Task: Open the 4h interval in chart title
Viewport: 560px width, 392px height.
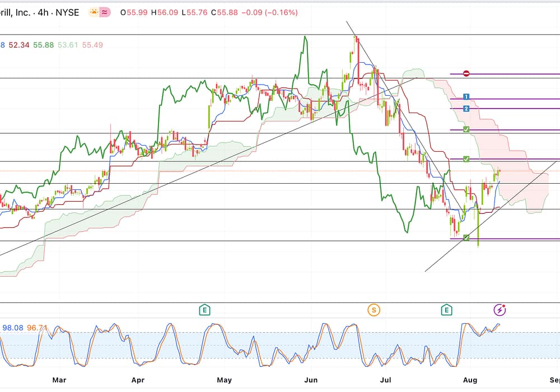Action: click(x=43, y=12)
